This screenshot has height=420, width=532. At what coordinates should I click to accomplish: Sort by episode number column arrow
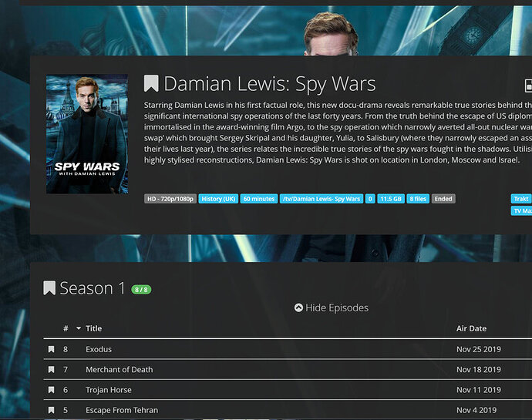pos(79,328)
